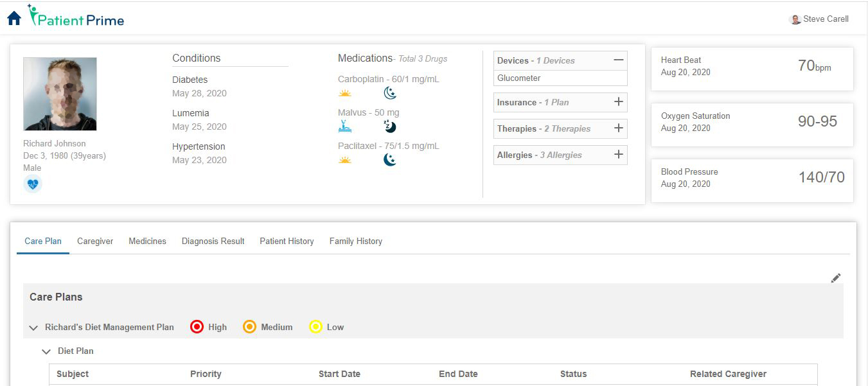Click the heart pulse icon below Male
868x386 pixels.
click(32, 184)
